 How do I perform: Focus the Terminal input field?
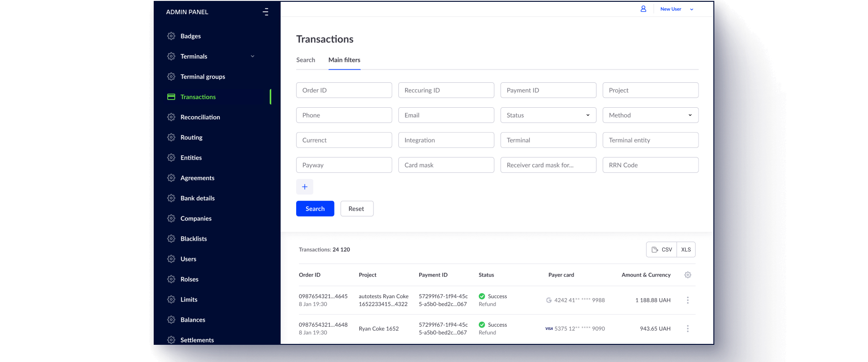pos(548,140)
